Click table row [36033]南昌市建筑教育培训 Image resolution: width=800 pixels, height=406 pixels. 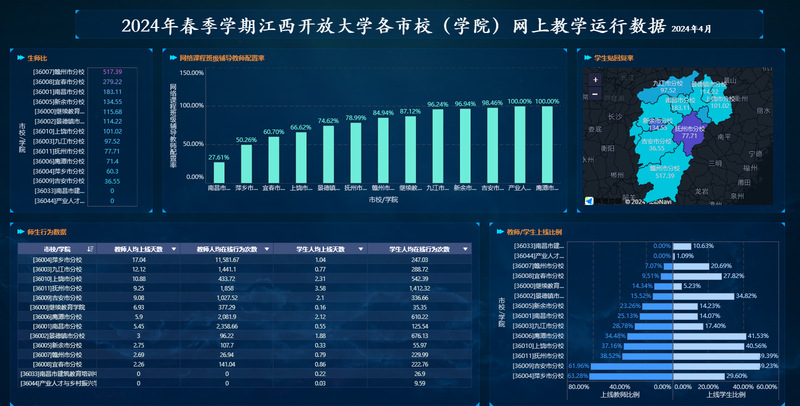245,374
